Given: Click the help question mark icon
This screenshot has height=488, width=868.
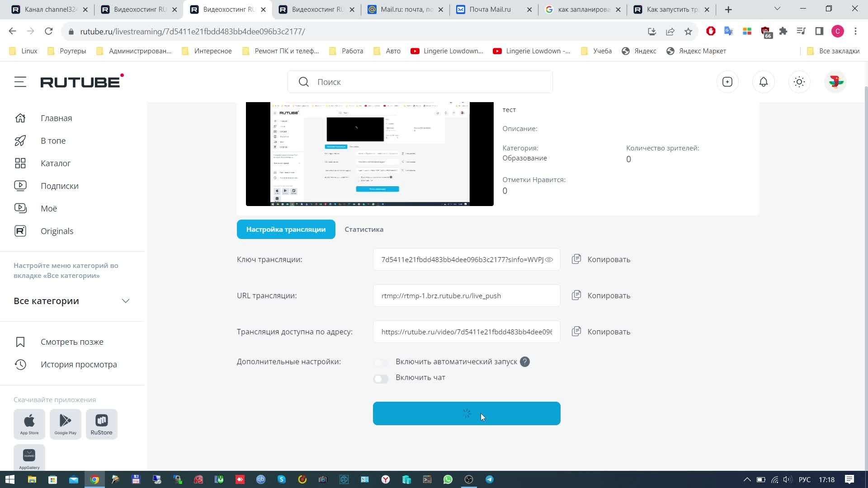Looking at the screenshot, I should 524,362.
